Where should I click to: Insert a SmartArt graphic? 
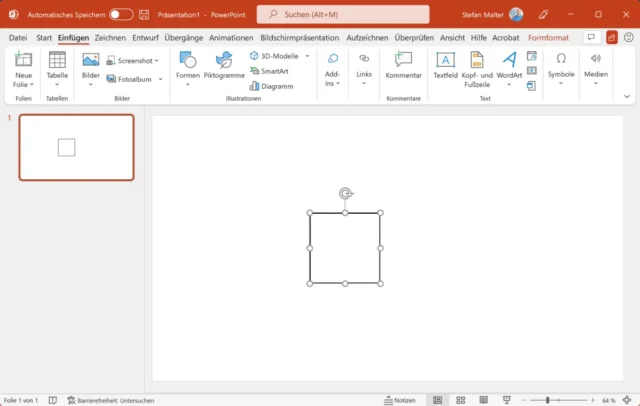pyautogui.click(x=269, y=71)
